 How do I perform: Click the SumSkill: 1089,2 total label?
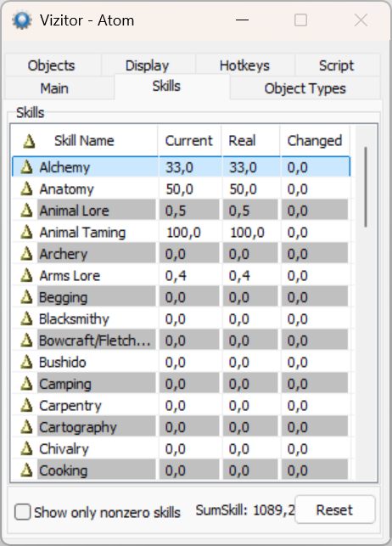coord(245,510)
